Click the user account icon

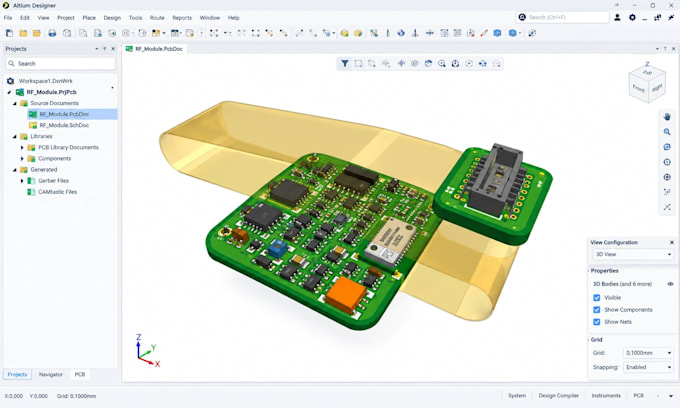617,17
